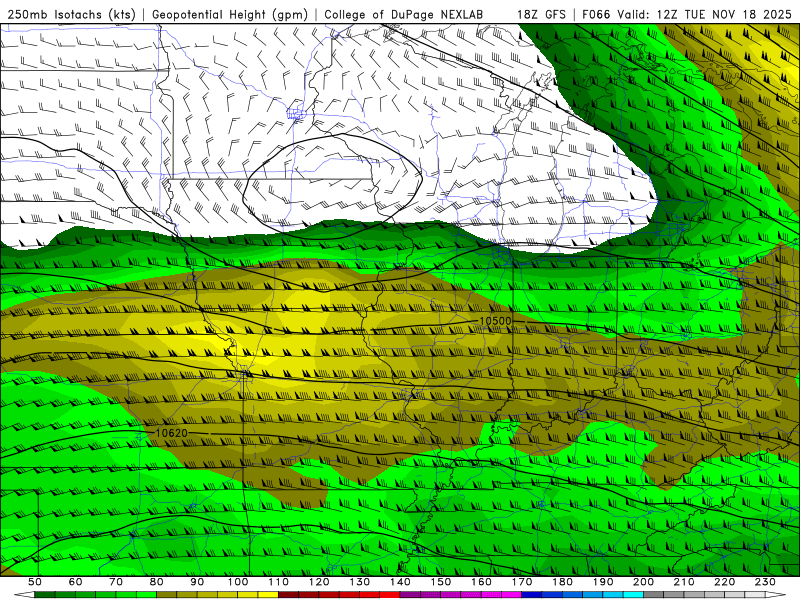This screenshot has height=600, width=800.
Task: Click the 10620 height contour label
Action: click(x=171, y=433)
